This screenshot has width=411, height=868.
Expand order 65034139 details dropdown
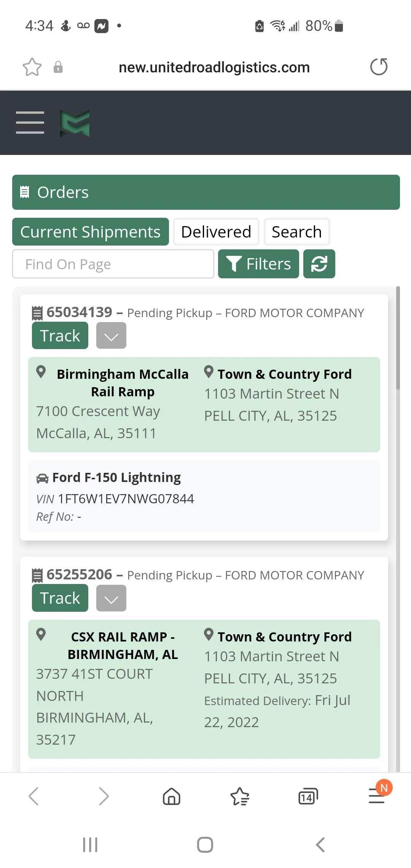111,335
